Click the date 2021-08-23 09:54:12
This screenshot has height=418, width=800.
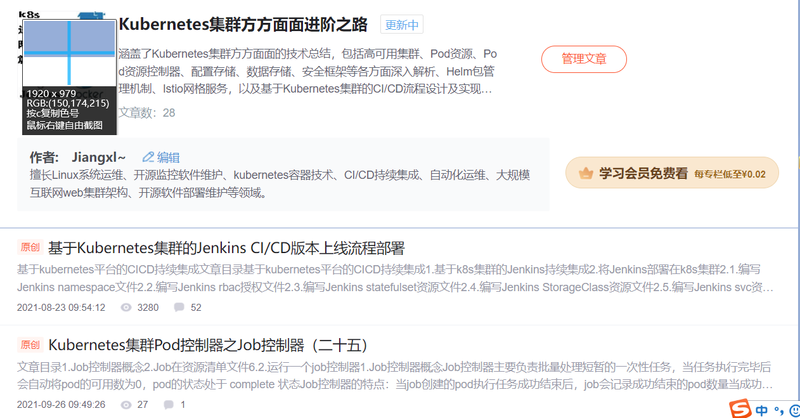pos(61,308)
